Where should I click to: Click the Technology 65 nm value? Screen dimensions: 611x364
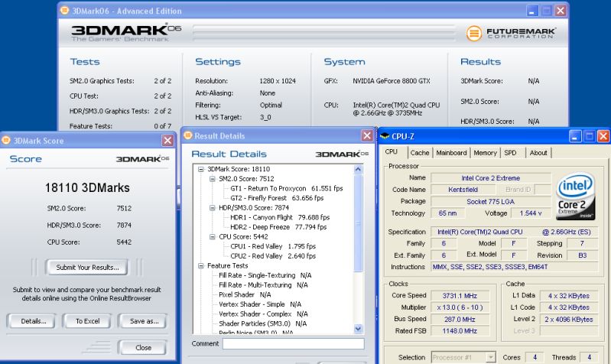447,213
